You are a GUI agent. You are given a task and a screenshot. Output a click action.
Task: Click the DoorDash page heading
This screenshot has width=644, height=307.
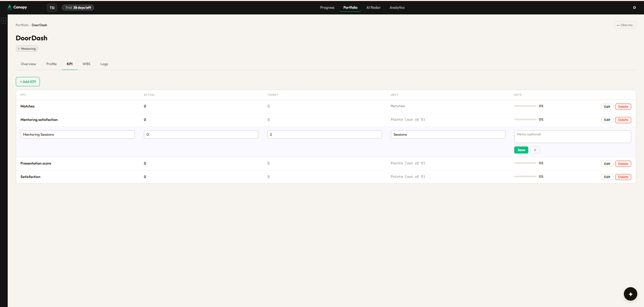point(32,38)
